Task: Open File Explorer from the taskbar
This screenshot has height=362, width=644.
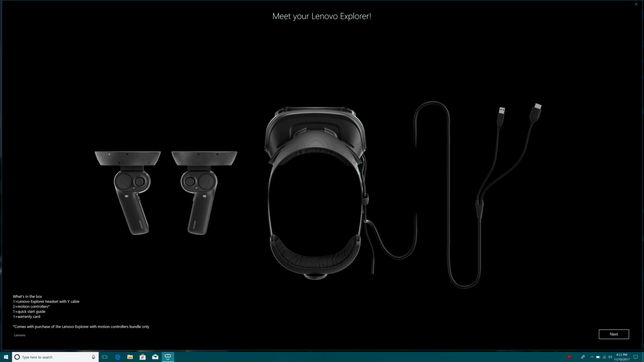Action: [130, 357]
